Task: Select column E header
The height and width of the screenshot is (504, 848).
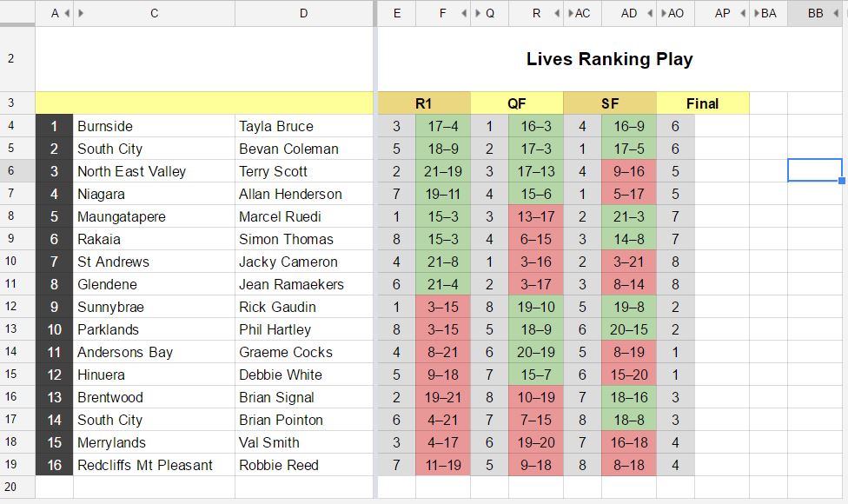Action: (x=397, y=13)
